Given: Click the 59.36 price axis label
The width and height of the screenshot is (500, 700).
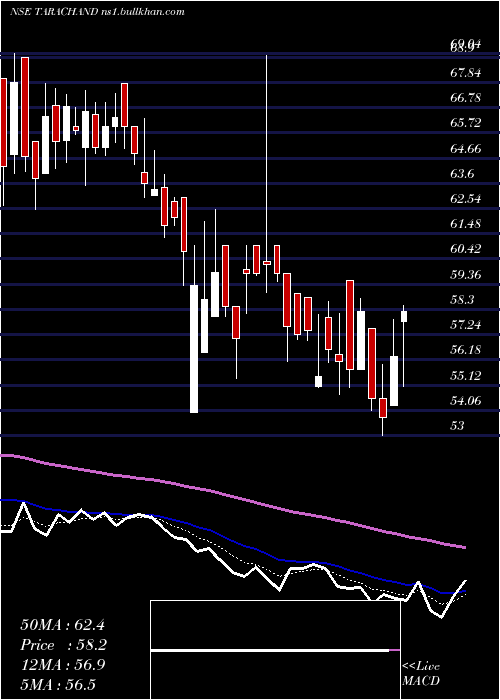Looking at the screenshot, I should 466,275.
